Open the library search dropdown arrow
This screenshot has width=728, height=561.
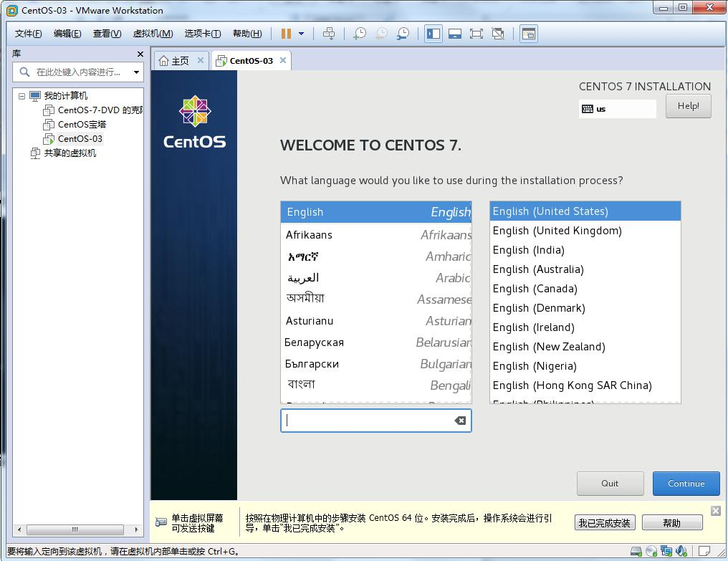pyautogui.click(x=136, y=72)
